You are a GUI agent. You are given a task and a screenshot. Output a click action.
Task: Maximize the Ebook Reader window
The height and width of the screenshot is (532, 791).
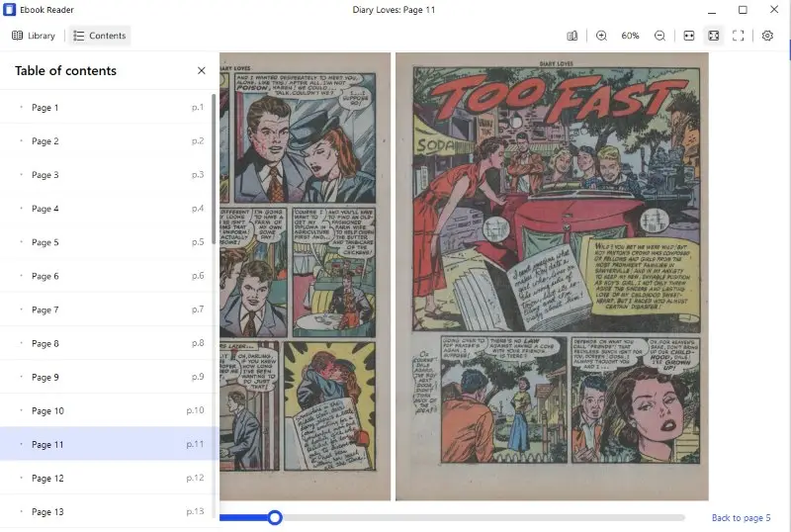click(743, 10)
